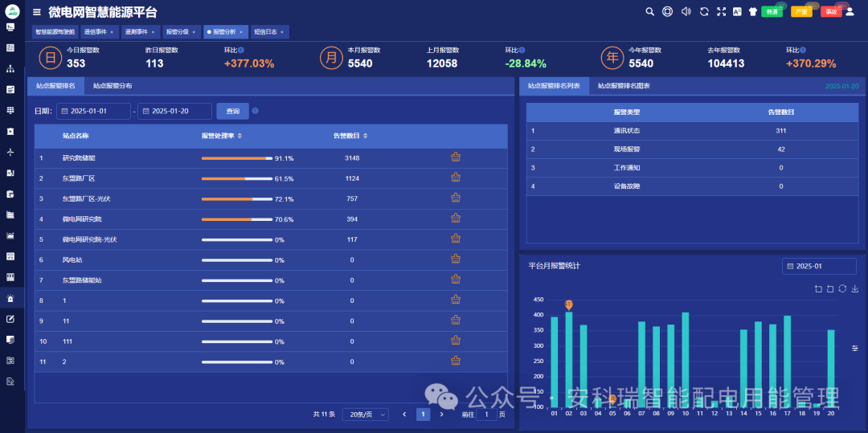Click the platform logo at top-left
Image resolution: width=868 pixels, height=433 pixels.
click(12, 11)
